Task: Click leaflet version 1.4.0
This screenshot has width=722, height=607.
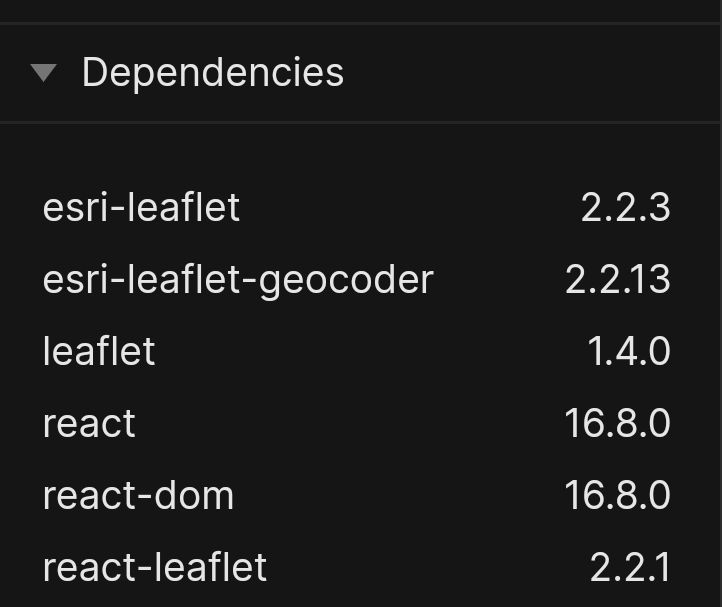Action: tap(629, 351)
